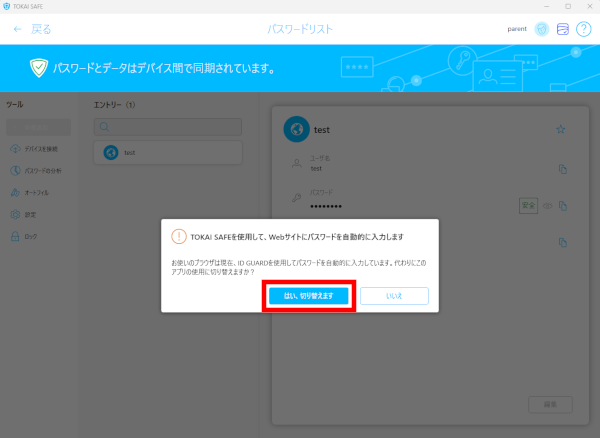600x438 pixels.
Task: Click the magnifier search icon
Action: pos(104,127)
